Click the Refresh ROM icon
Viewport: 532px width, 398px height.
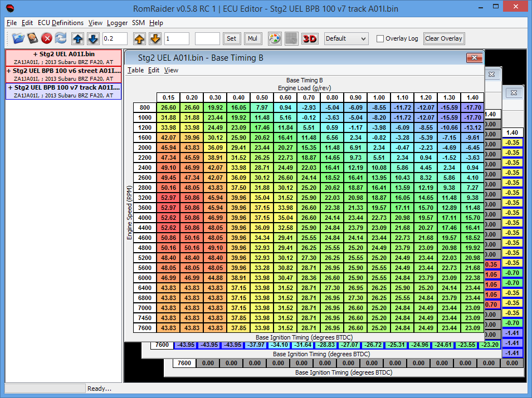(61, 38)
